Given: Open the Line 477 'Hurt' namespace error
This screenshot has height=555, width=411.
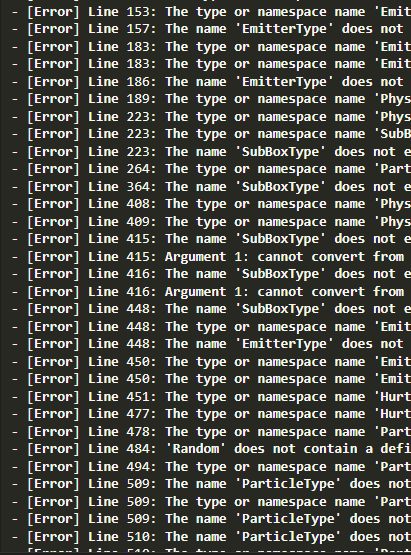Looking at the screenshot, I should click(211, 414).
